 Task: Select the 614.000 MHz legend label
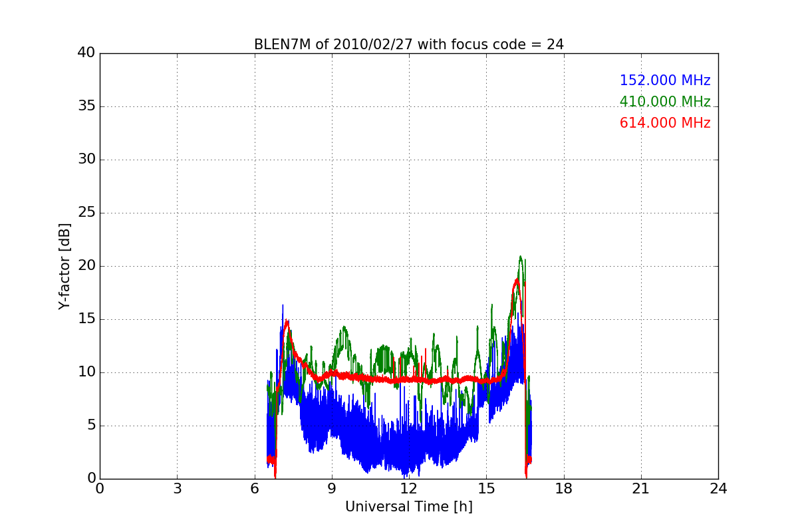coord(665,123)
